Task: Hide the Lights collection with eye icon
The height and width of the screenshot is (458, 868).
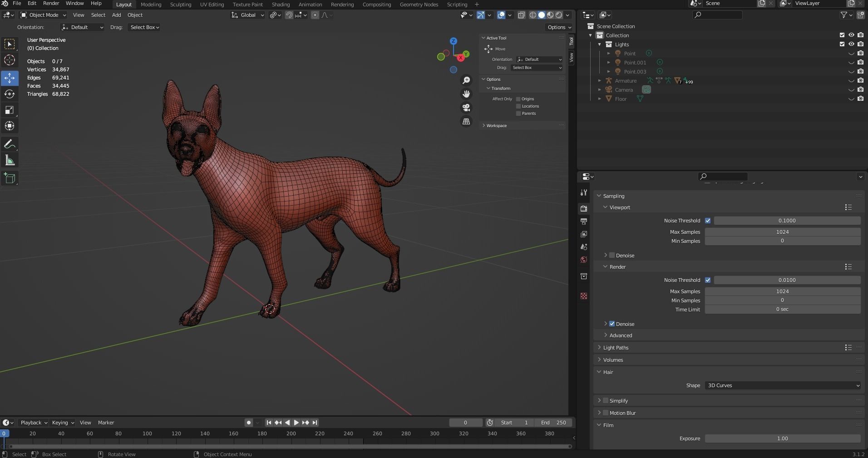Action: coord(851,44)
